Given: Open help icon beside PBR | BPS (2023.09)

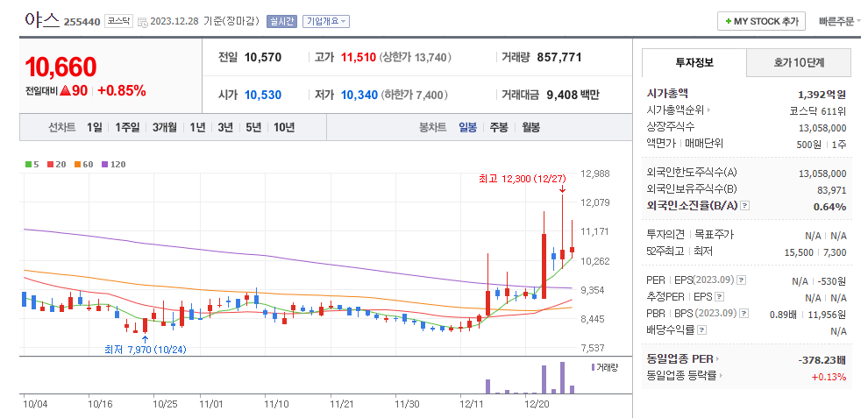Looking at the screenshot, I should 744,314.
